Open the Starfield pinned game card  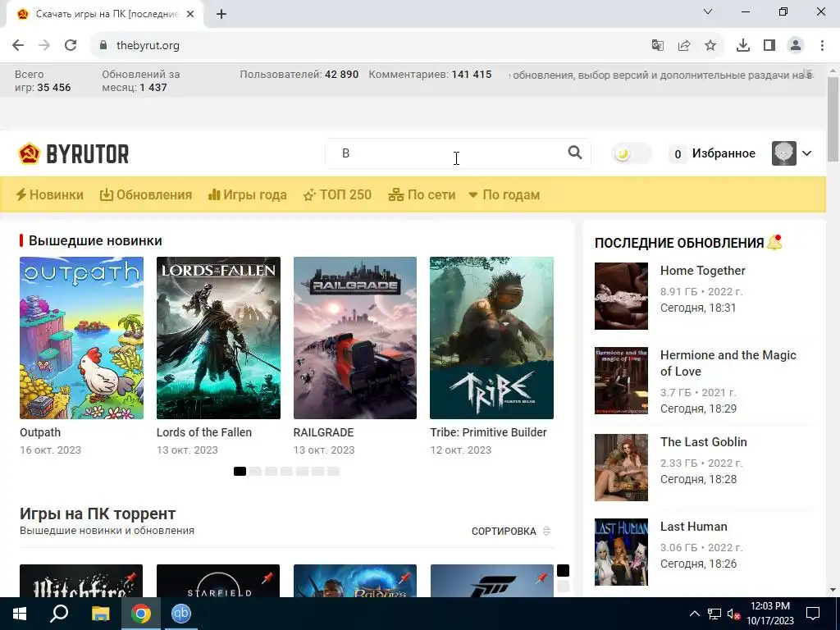[x=218, y=581]
